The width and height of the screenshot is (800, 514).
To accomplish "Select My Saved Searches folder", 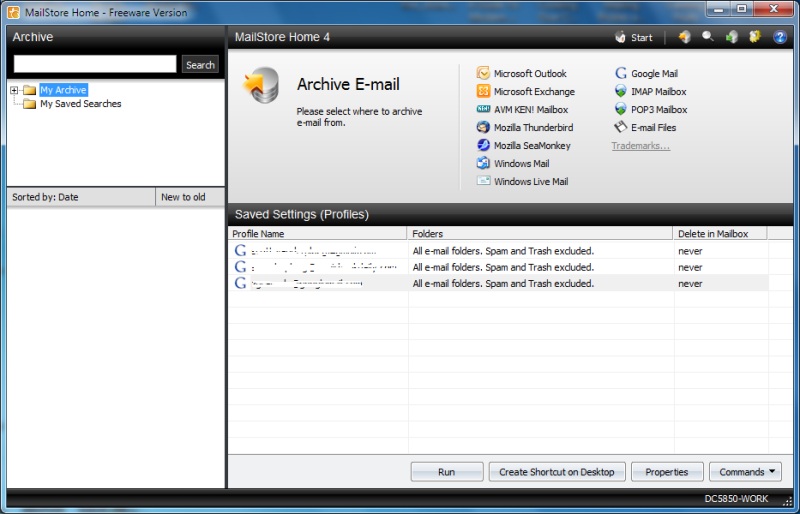I will (x=81, y=104).
